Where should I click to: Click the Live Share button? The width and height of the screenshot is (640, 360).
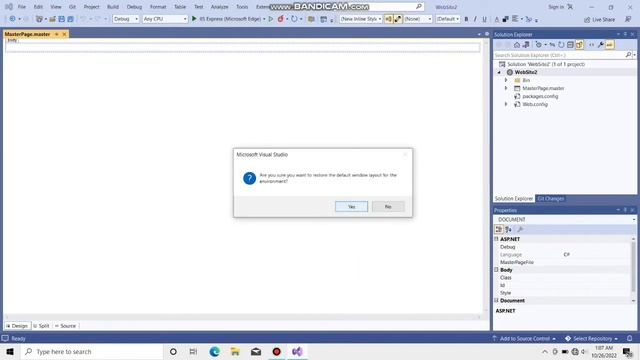[x=600, y=19]
